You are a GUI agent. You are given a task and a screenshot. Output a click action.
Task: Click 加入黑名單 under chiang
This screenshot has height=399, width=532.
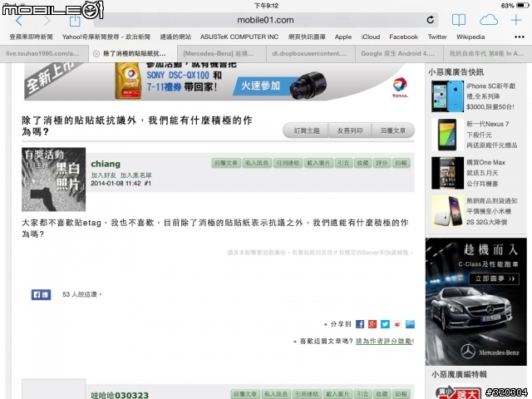point(135,175)
